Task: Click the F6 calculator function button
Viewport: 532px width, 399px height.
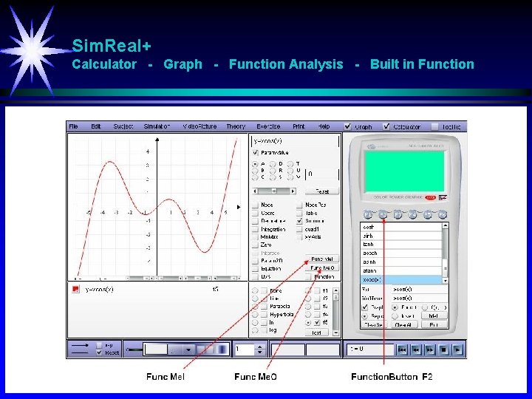Action: tap(442, 215)
